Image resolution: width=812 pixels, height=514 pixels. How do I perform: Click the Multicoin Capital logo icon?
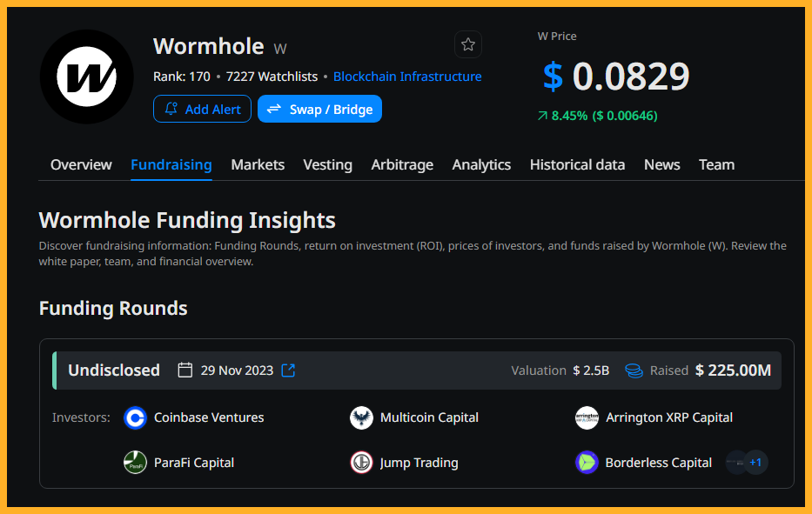[361, 417]
